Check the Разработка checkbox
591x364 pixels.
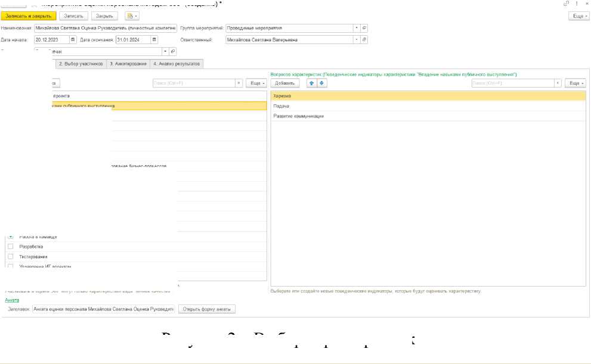coord(10,246)
